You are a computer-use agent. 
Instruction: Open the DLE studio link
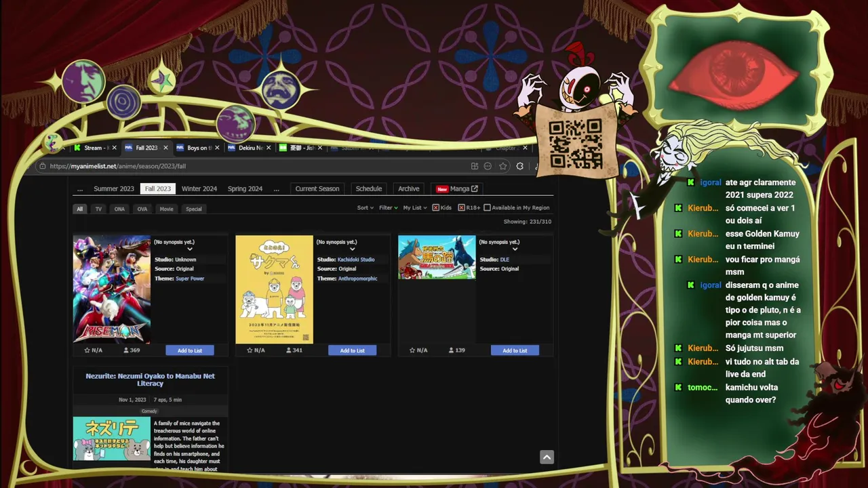point(505,260)
